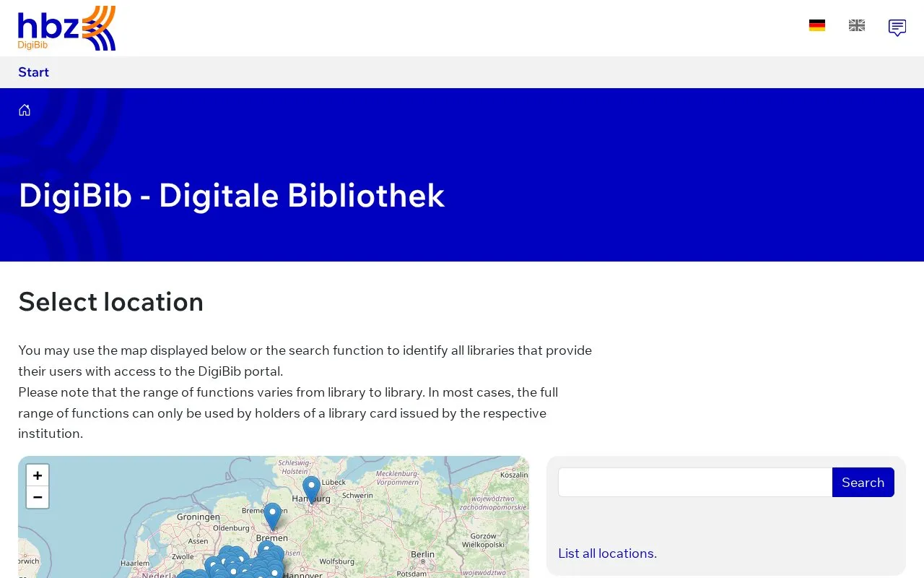
Task: Click the Assen label on the map
Action: coord(198,541)
